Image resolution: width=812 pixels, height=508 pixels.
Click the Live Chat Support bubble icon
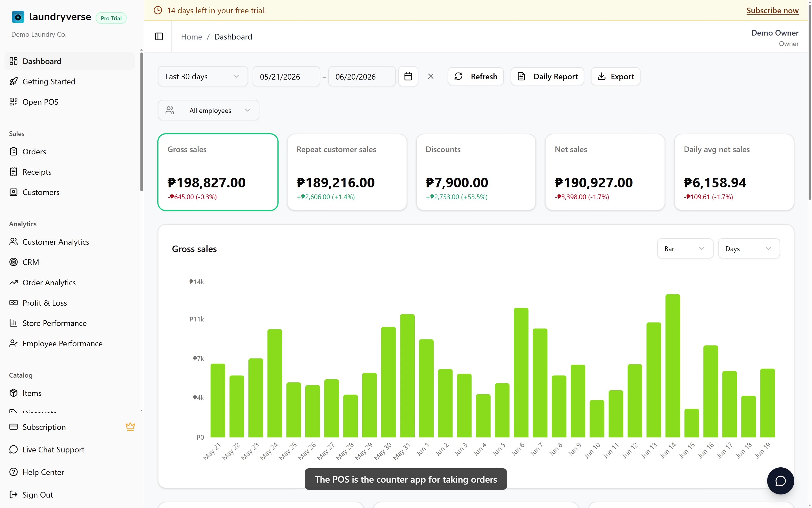[x=14, y=450]
